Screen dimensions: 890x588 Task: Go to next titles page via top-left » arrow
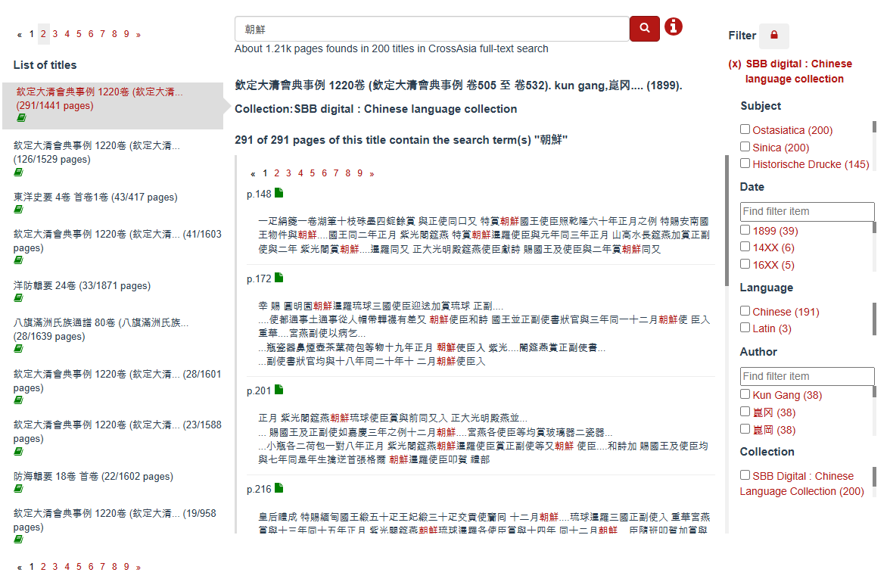tap(138, 34)
